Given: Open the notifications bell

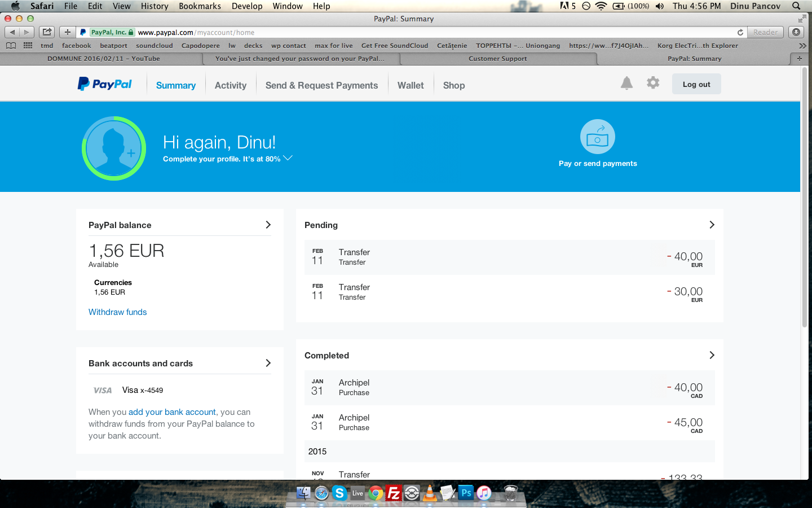Looking at the screenshot, I should pyautogui.click(x=626, y=83).
